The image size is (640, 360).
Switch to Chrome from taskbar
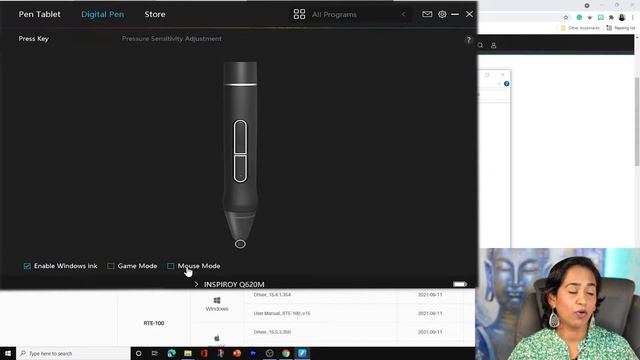point(286,353)
